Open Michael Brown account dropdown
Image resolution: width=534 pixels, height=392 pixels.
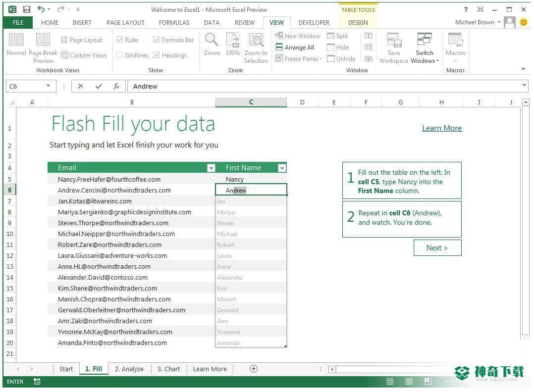pyautogui.click(x=478, y=22)
